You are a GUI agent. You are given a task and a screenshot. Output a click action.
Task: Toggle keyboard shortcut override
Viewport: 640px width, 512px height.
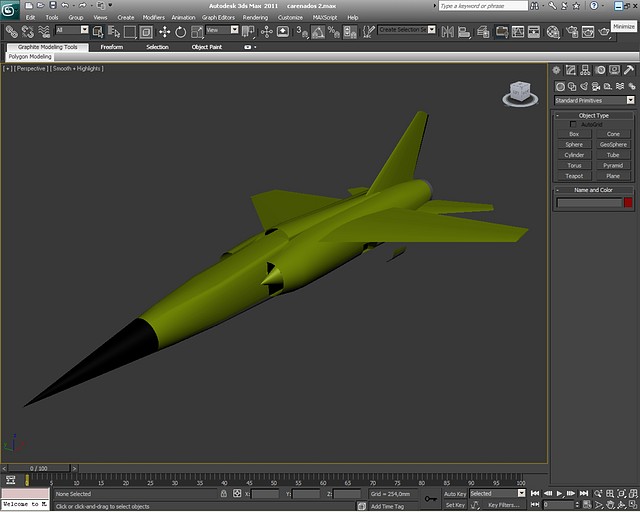point(283,31)
